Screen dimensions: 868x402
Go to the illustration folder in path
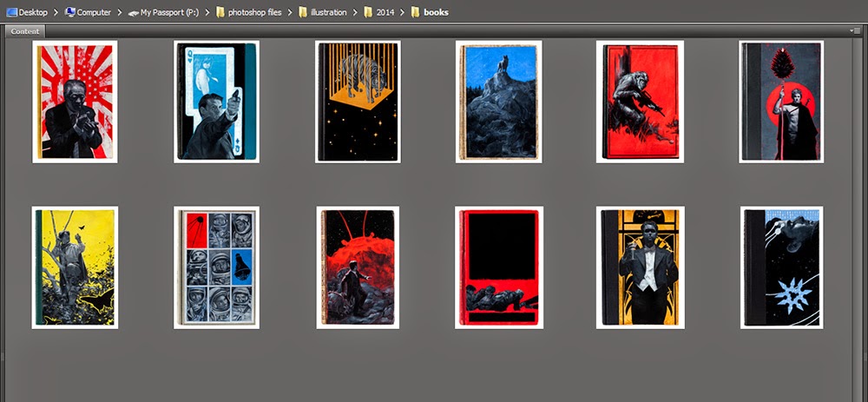pyautogui.click(x=322, y=12)
